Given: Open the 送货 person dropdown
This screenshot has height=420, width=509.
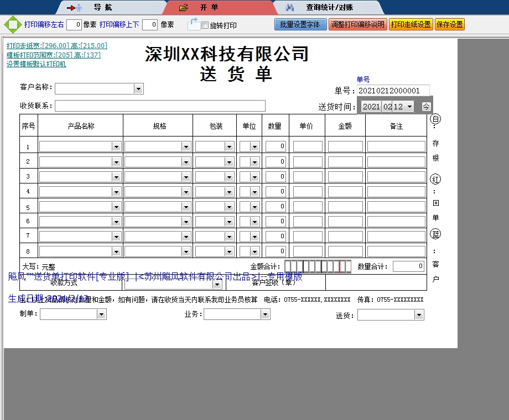Looking at the screenshot, I should tap(419, 315).
